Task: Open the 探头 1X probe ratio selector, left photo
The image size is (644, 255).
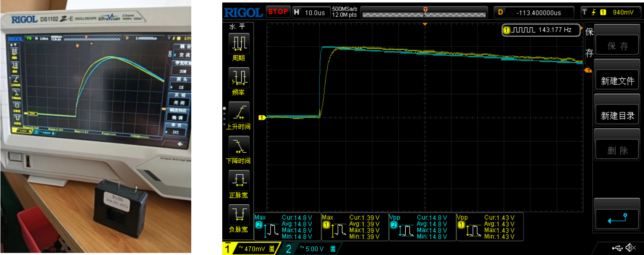Action: point(180,84)
